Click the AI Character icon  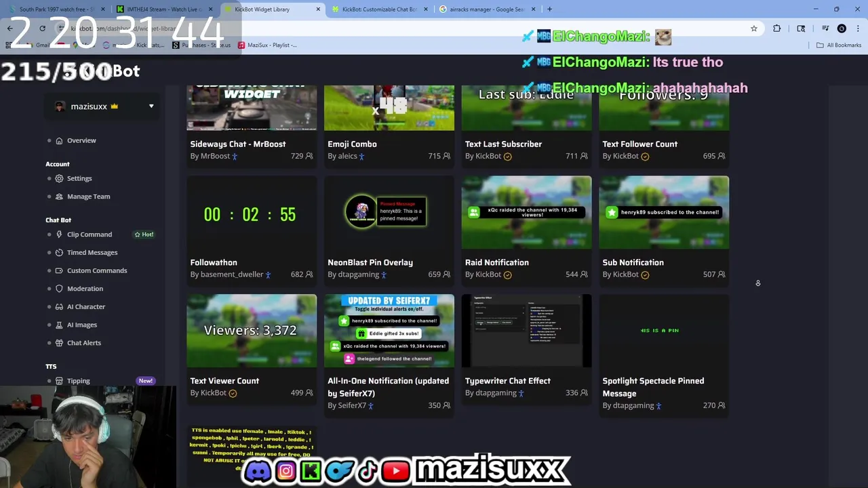pyautogui.click(x=59, y=306)
